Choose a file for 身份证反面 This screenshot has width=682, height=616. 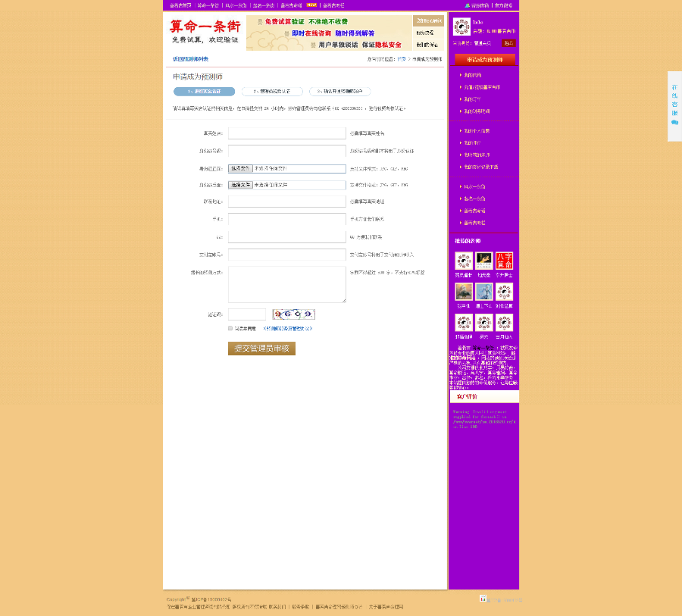[x=240, y=185]
